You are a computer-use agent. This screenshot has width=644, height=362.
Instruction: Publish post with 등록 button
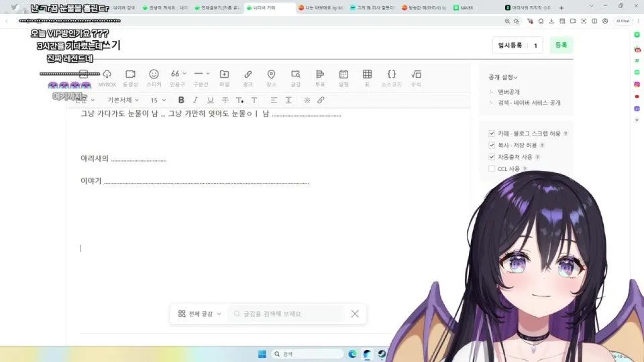[x=561, y=45]
